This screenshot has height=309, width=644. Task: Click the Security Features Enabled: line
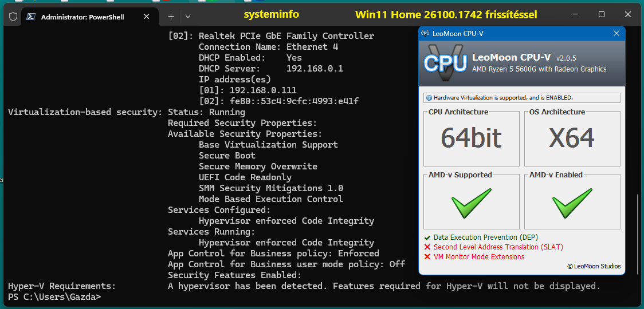pyautogui.click(x=235, y=275)
